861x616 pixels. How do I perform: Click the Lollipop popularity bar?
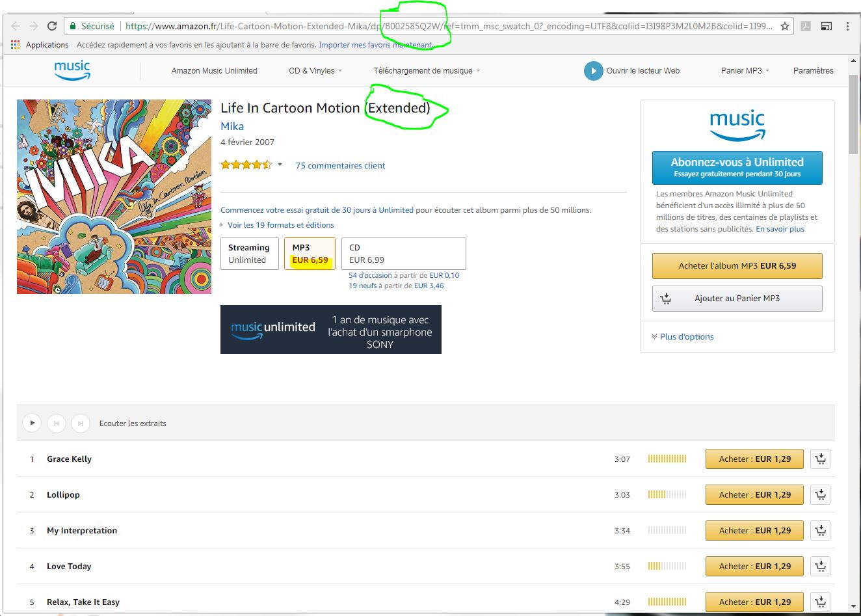(x=667, y=495)
